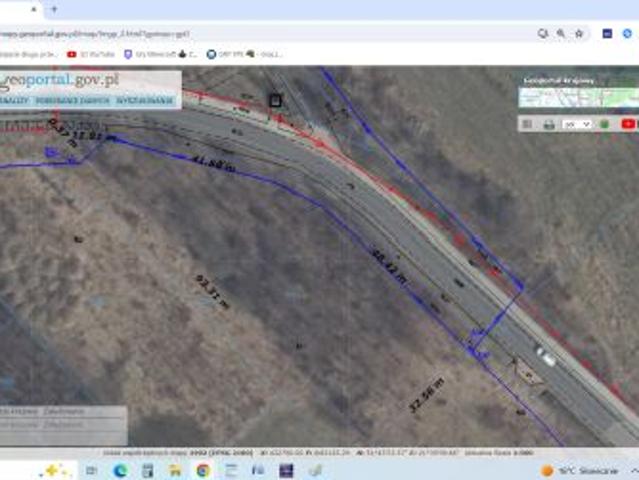Open a new browser tab
Screen dimensions: 639x480
(54, 9)
